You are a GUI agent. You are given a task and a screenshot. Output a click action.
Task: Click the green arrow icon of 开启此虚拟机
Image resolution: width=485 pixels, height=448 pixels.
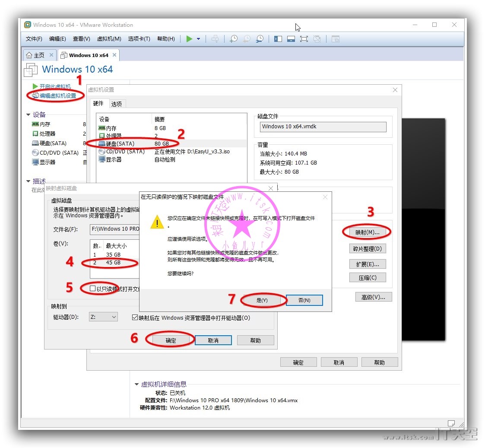point(35,86)
